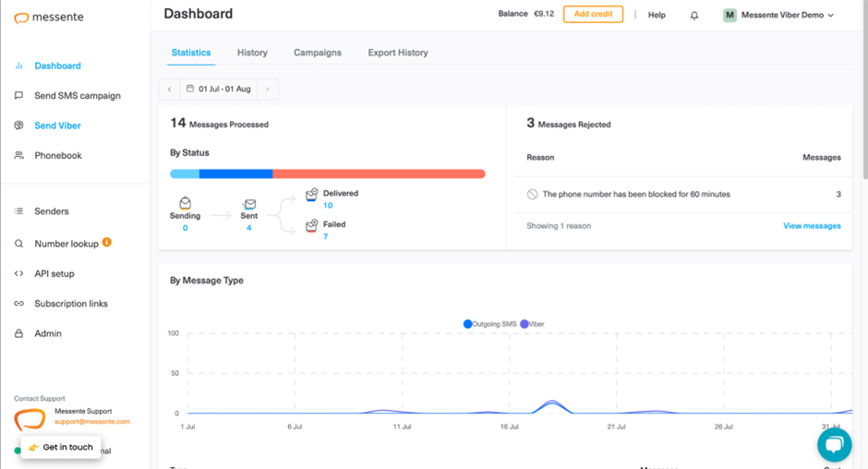Click the Send SMS campaign chat icon

click(x=18, y=95)
